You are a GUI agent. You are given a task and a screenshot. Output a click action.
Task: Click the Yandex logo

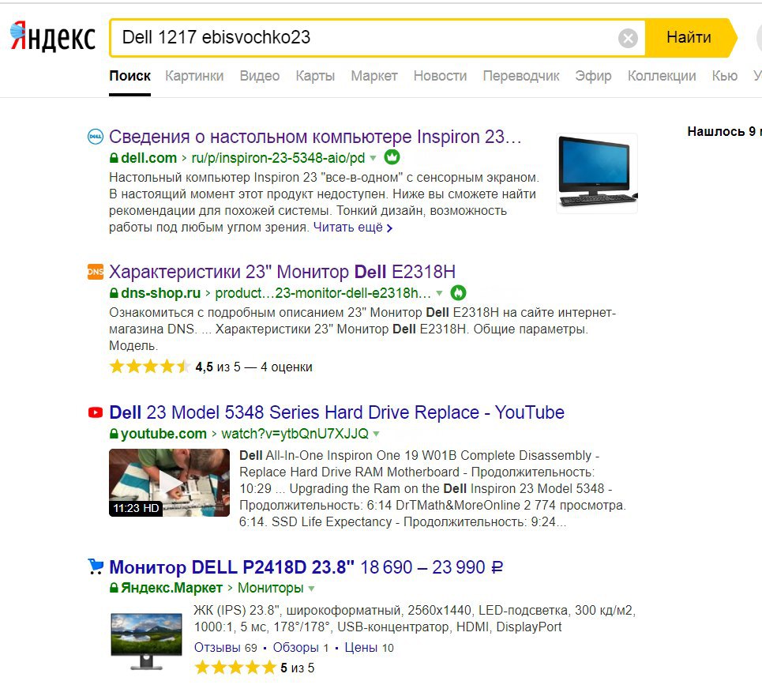click(52, 36)
